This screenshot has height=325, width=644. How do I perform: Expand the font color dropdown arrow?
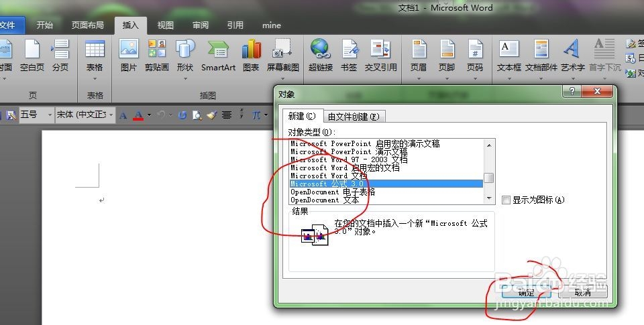click(x=149, y=115)
